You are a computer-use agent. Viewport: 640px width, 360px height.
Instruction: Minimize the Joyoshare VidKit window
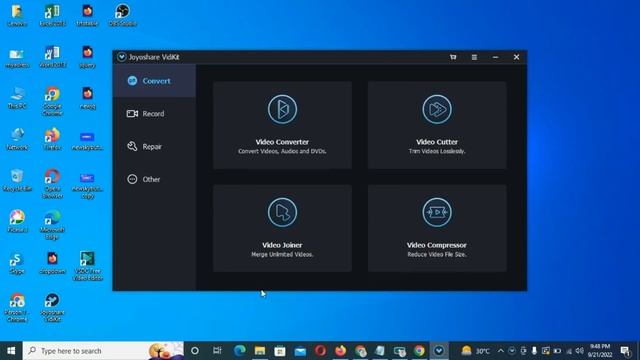point(496,57)
